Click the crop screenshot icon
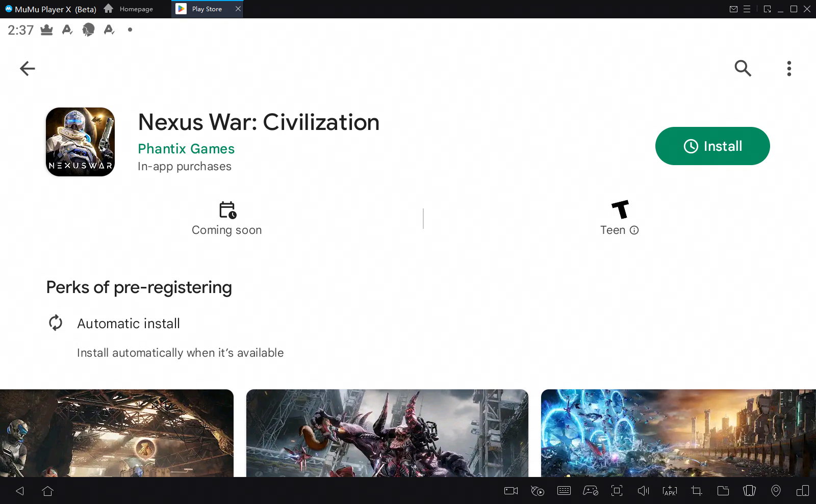Viewport: 816px width, 504px height. point(697,491)
